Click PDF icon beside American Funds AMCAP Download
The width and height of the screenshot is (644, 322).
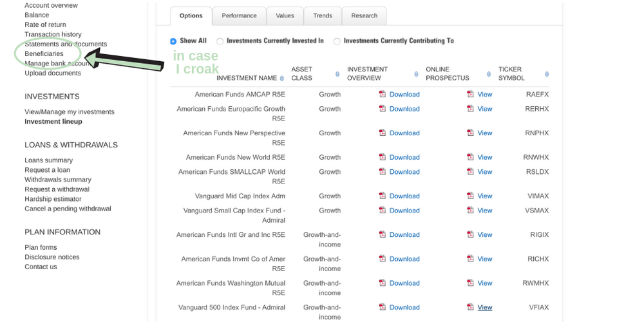tap(383, 94)
